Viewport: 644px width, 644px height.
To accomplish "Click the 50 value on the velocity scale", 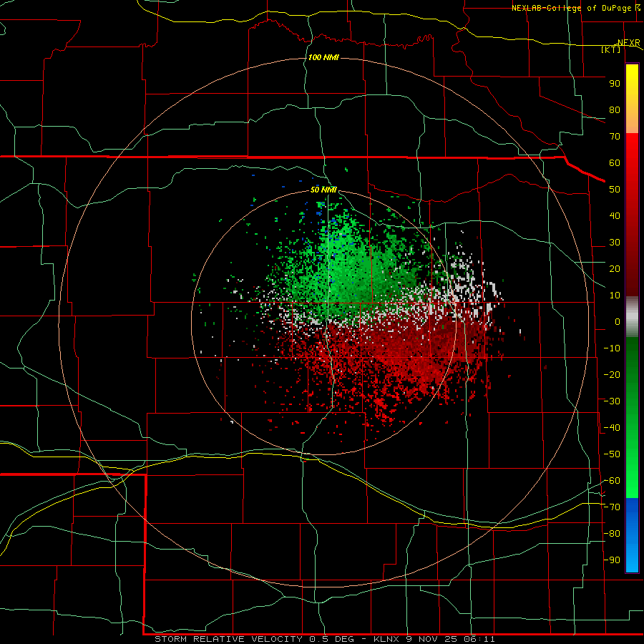I will 615,190.
